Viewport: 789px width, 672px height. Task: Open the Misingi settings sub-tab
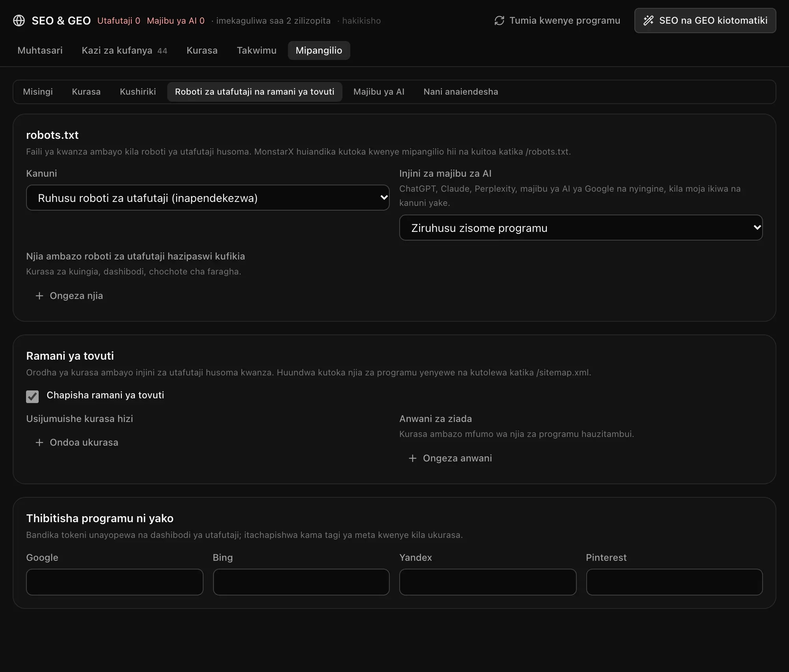(38, 92)
